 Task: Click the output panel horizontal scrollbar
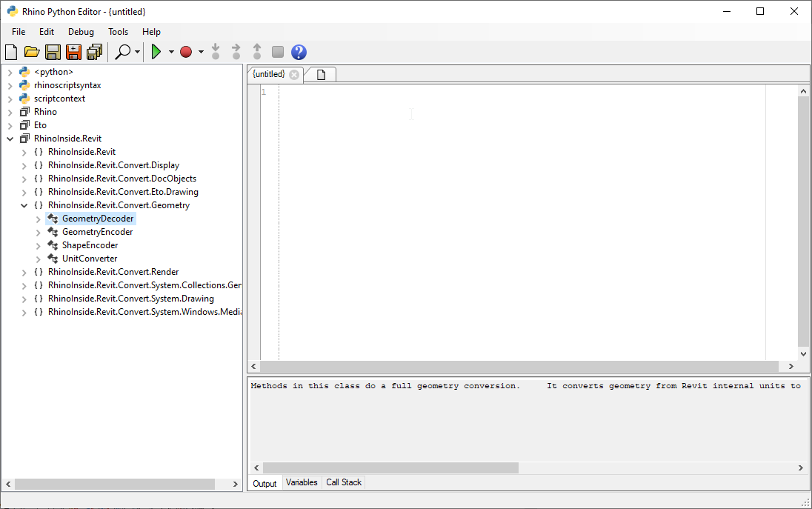390,468
